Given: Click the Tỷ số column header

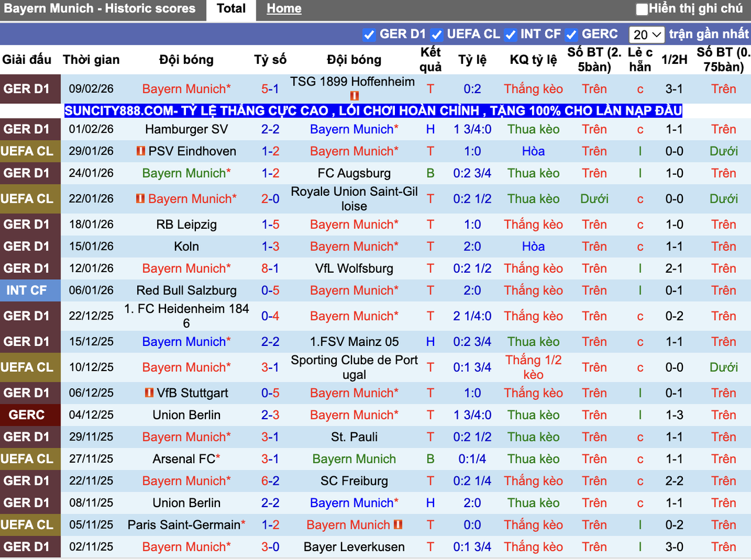Looking at the screenshot, I should 270,60.
